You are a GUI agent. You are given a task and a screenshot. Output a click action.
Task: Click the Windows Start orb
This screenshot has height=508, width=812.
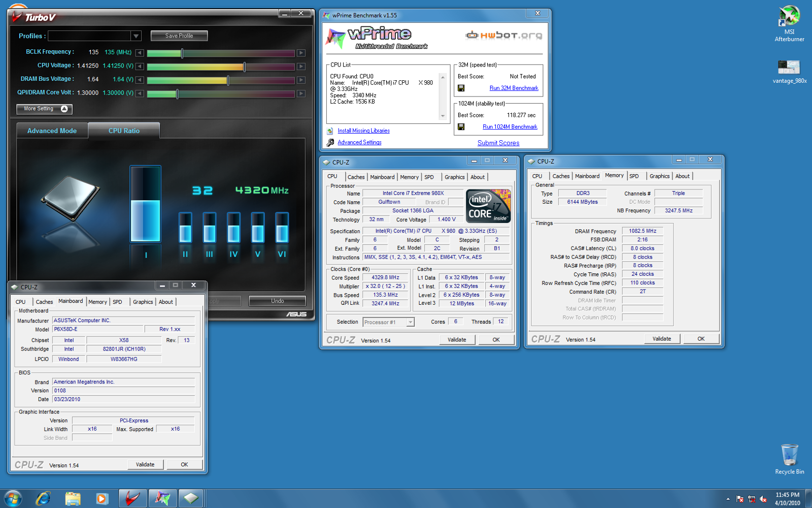(13, 498)
